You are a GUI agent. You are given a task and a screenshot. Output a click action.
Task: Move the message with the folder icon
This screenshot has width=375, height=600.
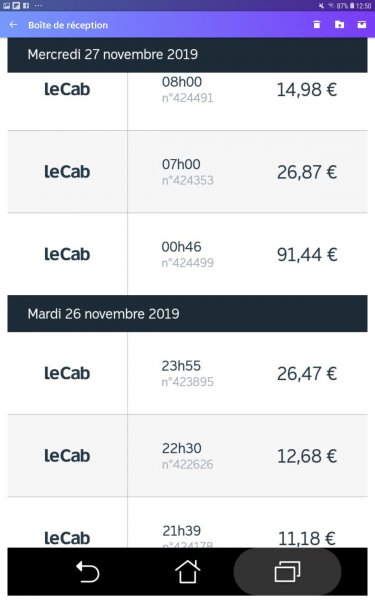[339, 25]
